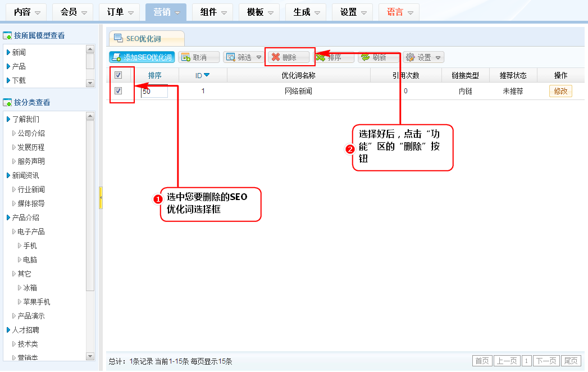The width and height of the screenshot is (588, 372).
Task: Sort by ID column header arrow
Action: (207, 75)
